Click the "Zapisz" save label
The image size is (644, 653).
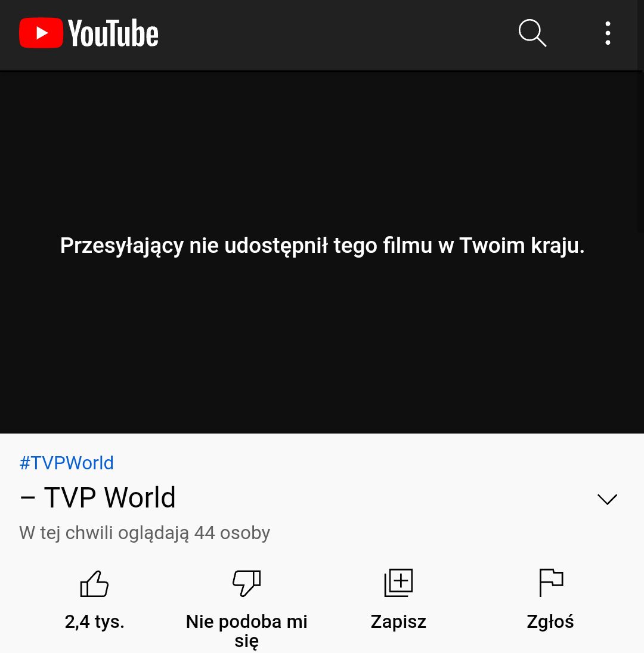(398, 622)
